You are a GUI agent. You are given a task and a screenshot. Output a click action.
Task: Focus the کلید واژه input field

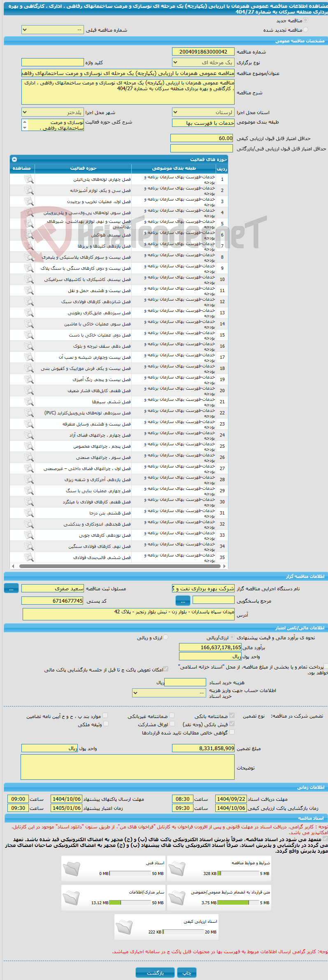coord(53,62)
